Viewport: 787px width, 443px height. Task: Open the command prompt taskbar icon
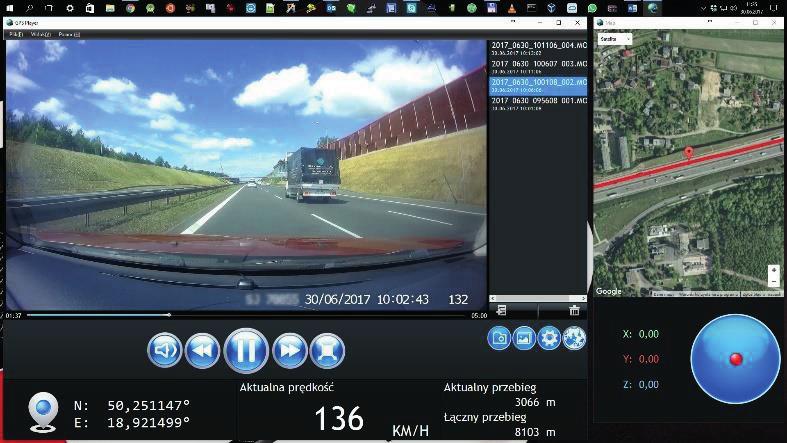click(532, 8)
